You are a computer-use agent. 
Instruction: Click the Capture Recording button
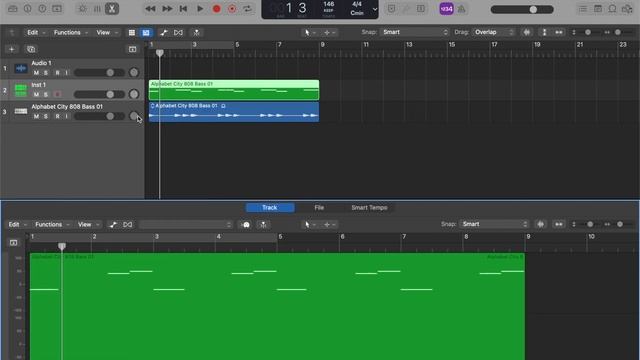point(232,9)
